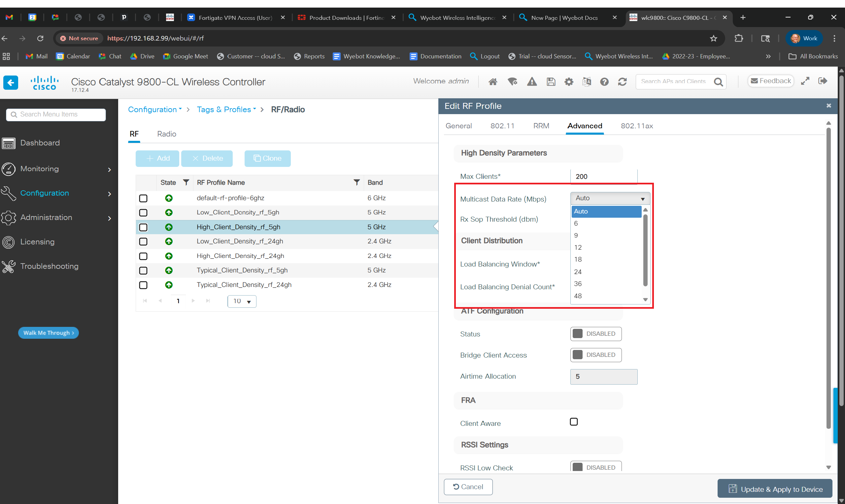845x504 pixels.
Task: Check the High_Client_Density_rf_5gh row checkbox
Action: click(143, 227)
